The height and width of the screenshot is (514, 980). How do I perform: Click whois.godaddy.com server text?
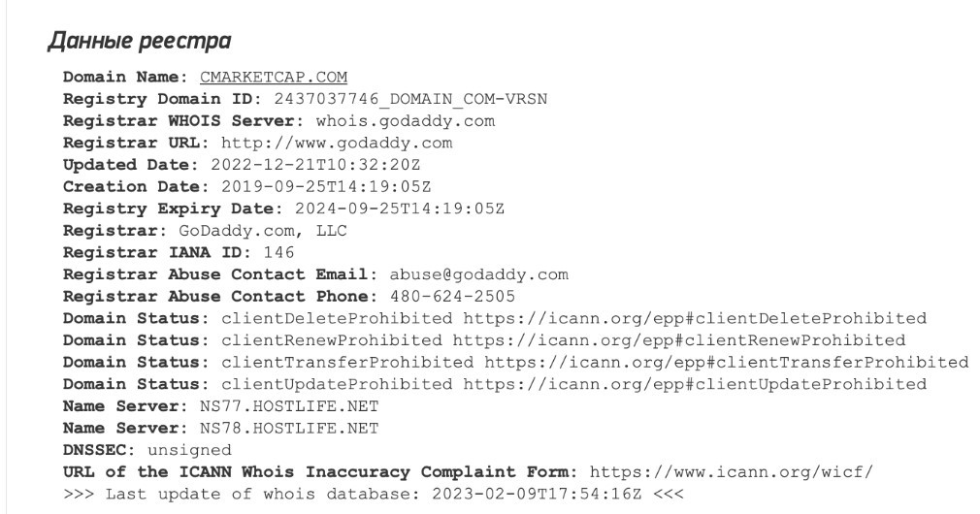click(405, 120)
